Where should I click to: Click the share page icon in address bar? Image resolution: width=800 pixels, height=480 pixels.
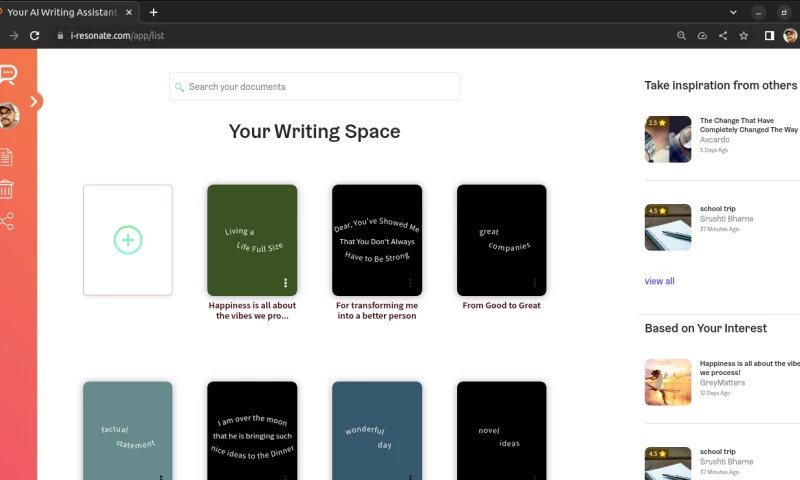[x=723, y=36]
